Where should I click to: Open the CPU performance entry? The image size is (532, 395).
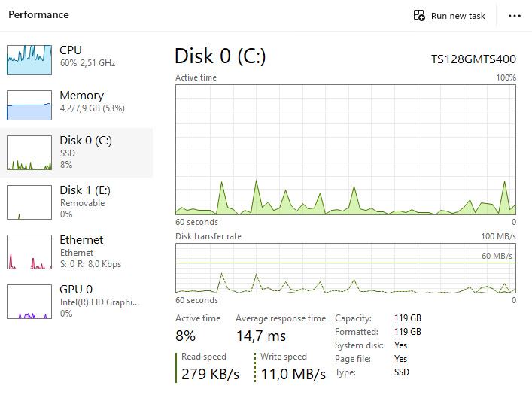tap(87, 56)
